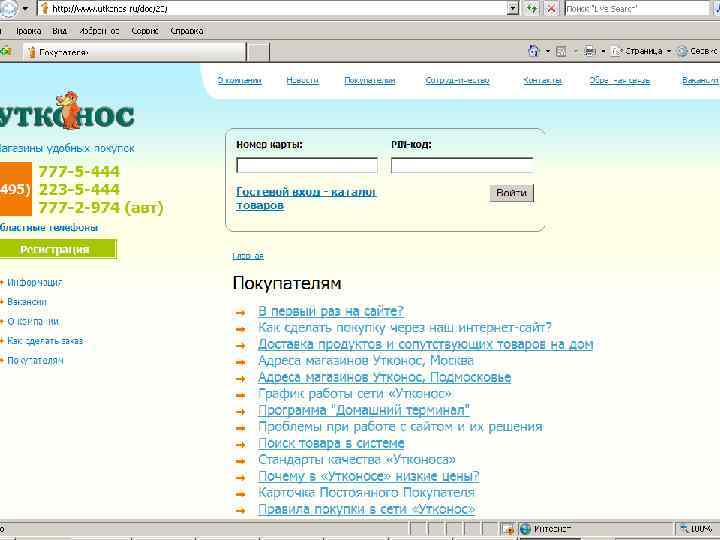Open Доставка продуктов на дом link

(x=426, y=344)
